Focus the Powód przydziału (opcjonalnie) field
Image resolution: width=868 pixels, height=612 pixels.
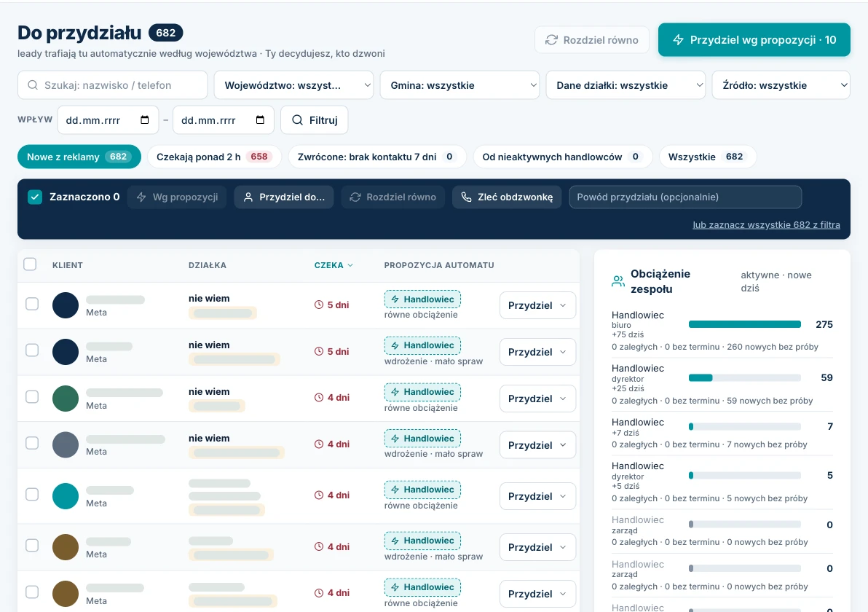(x=685, y=197)
